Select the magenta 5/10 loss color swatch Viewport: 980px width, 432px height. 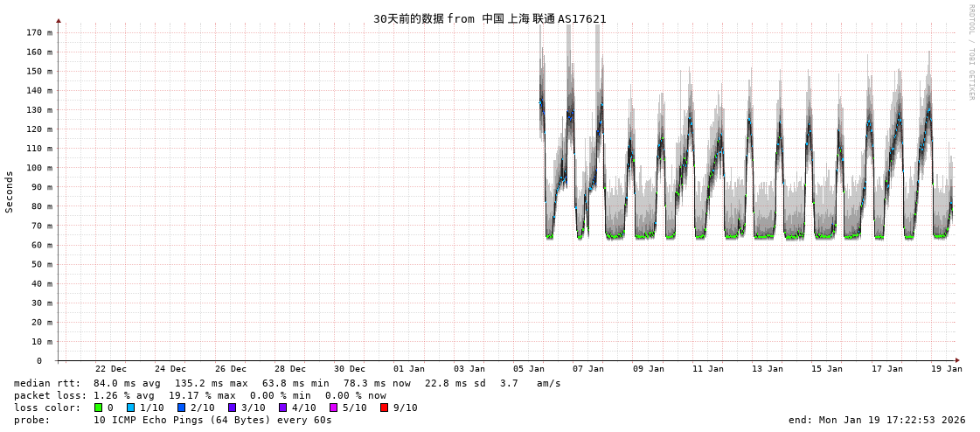[333, 408]
